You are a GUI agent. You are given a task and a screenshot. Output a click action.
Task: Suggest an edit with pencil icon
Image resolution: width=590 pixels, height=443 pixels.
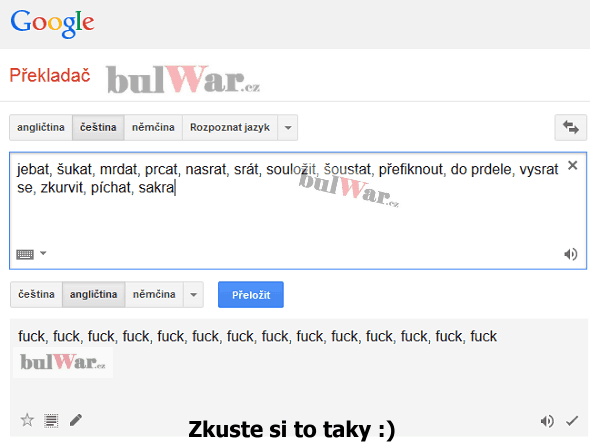[76, 420]
